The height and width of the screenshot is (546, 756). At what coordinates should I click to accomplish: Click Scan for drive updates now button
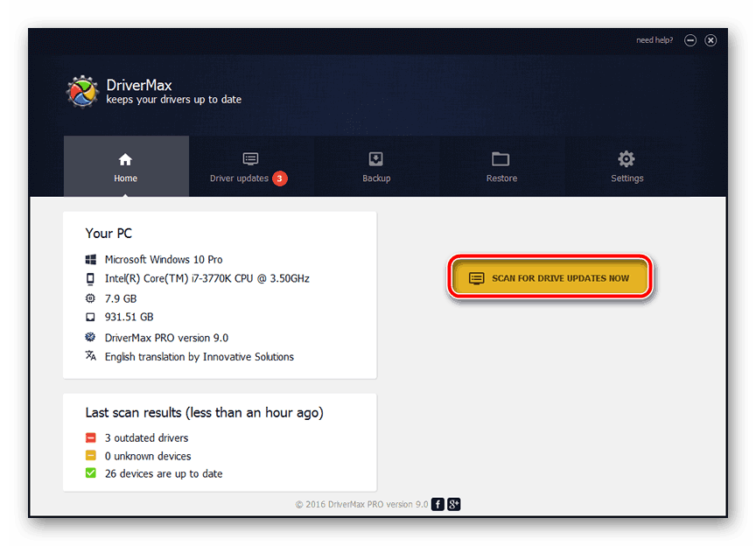click(x=550, y=278)
